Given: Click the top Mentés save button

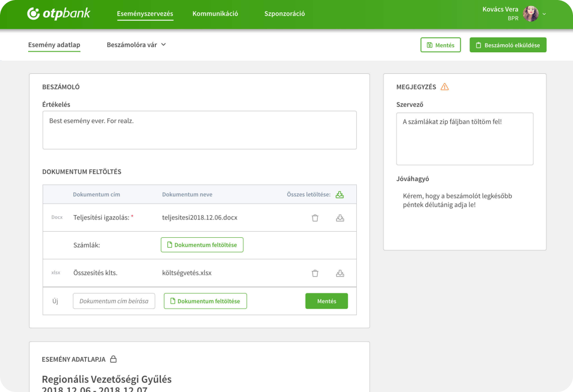Looking at the screenshot, I should [x=440, y=45].
